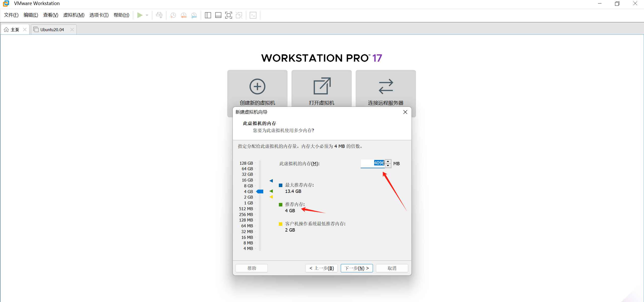Open the 虚拟机(M) menu
Screen dimensions: 644x302
[x=74, y=15]
